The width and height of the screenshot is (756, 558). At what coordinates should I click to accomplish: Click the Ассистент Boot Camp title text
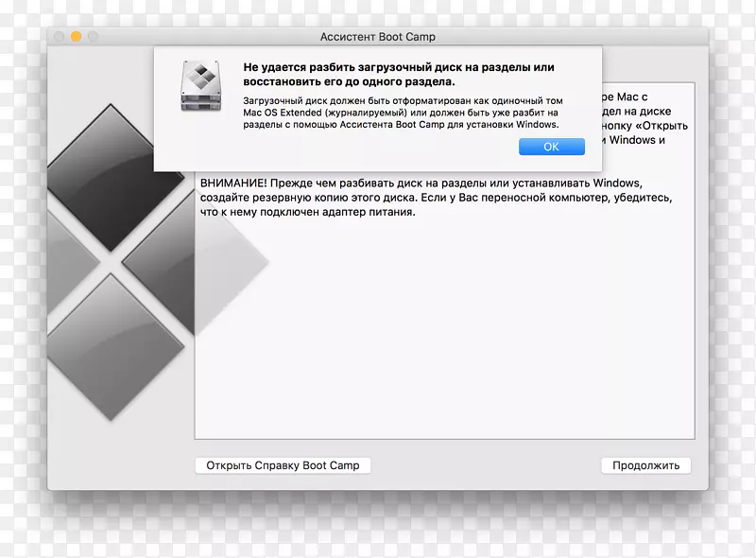377,36
